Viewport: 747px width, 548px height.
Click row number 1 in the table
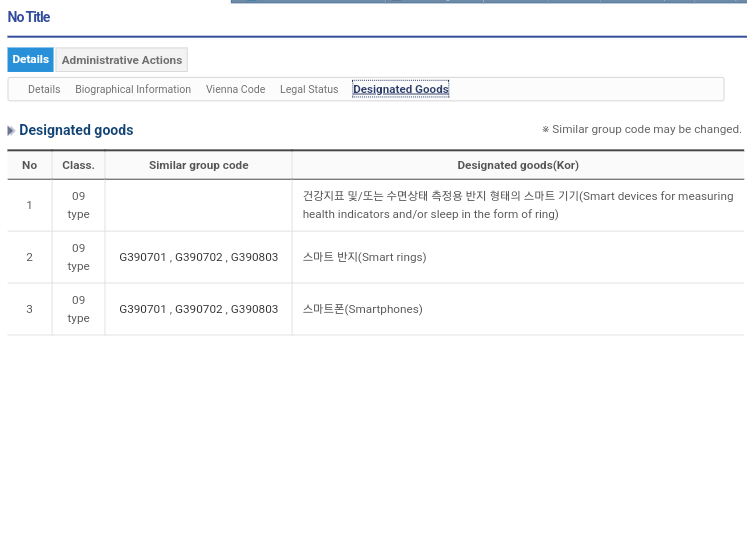point(29,206)
